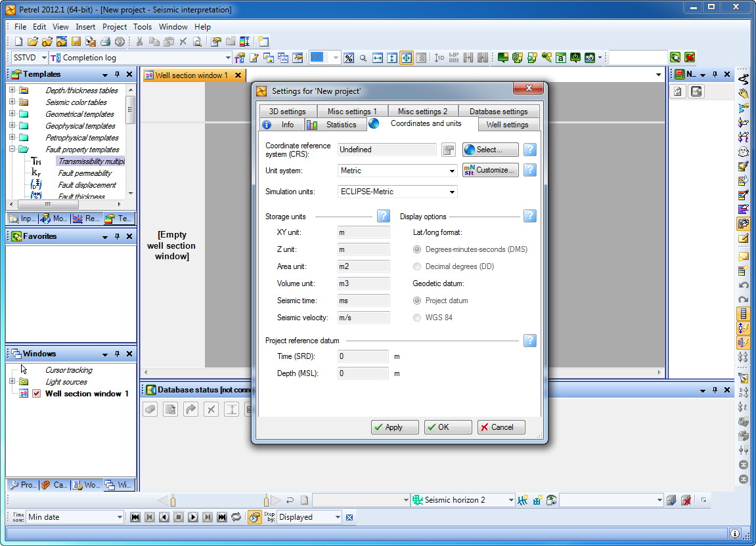This screenshot has width=756, height=546.
Task: Click the highlighted view-all crosshair icon
Action: pyautogui.click(x=407, y=58)
